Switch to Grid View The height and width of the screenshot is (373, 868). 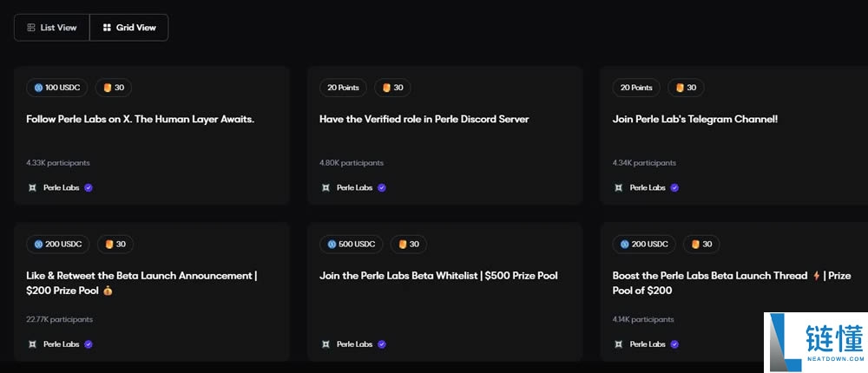pyautogui.click(x=129, y=28)
